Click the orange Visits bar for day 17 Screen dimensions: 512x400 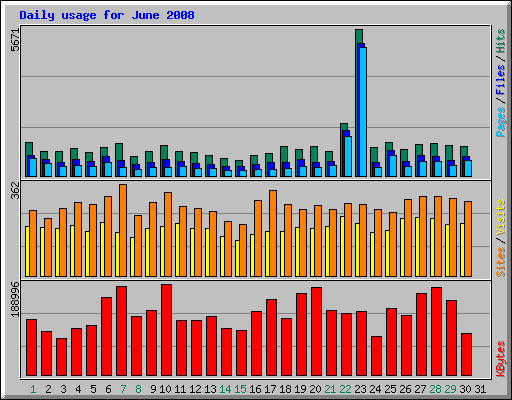tap(273, 233)
